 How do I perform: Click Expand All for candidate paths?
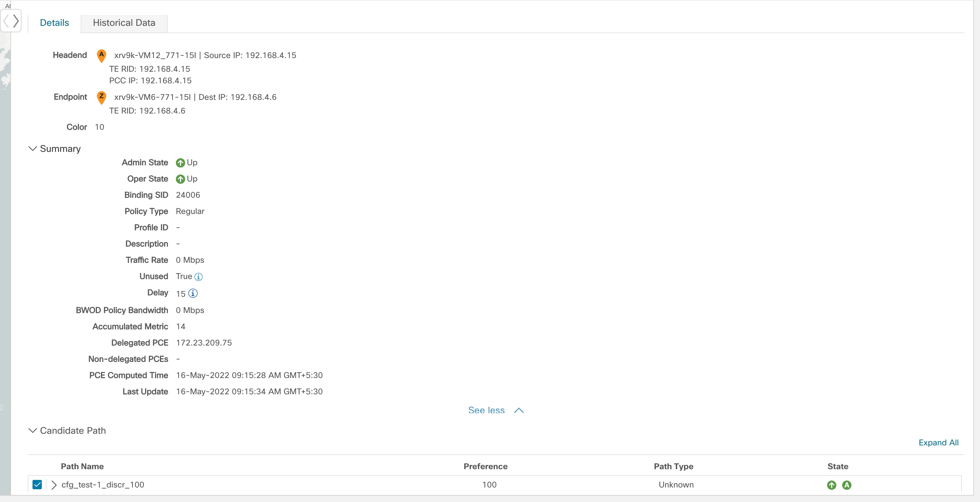(938, 443)
